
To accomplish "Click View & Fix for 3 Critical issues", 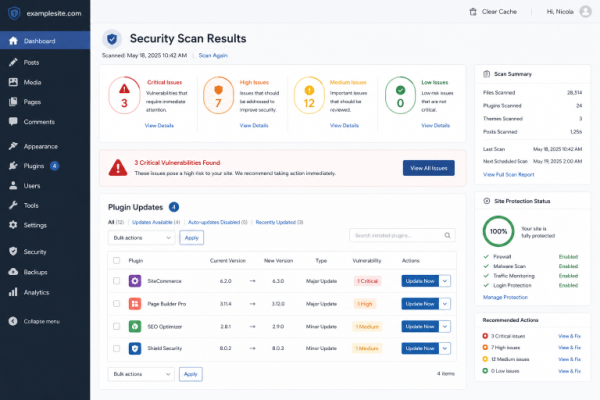I will pos(569,336).
